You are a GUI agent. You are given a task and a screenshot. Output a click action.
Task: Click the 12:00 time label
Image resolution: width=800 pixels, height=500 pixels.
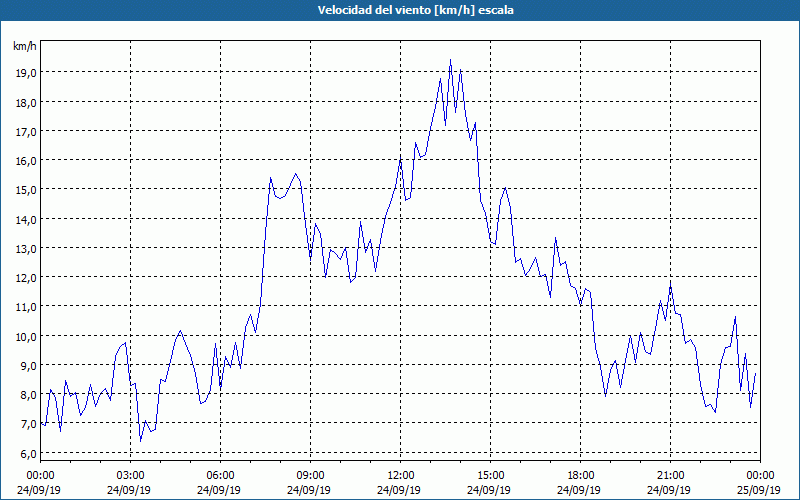pyautogui.click(x=401, y=476)
